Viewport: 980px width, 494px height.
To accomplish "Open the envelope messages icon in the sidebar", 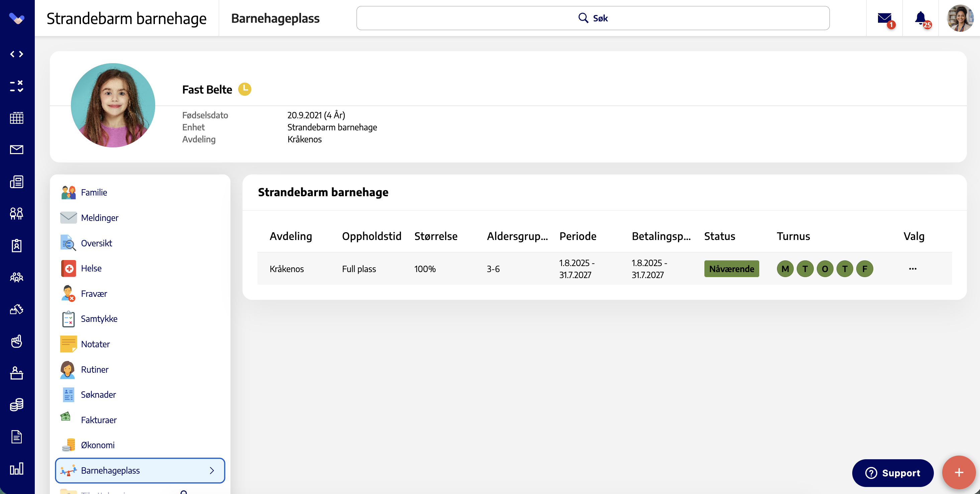I will click(17, 150).
